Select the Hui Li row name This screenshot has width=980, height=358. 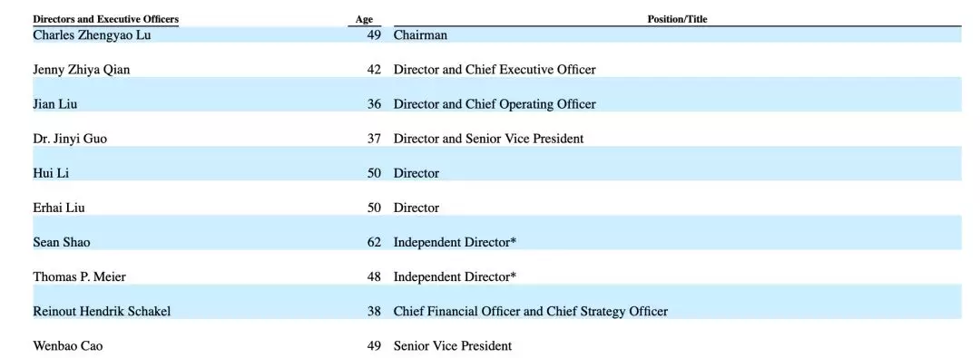pos(51,173)
